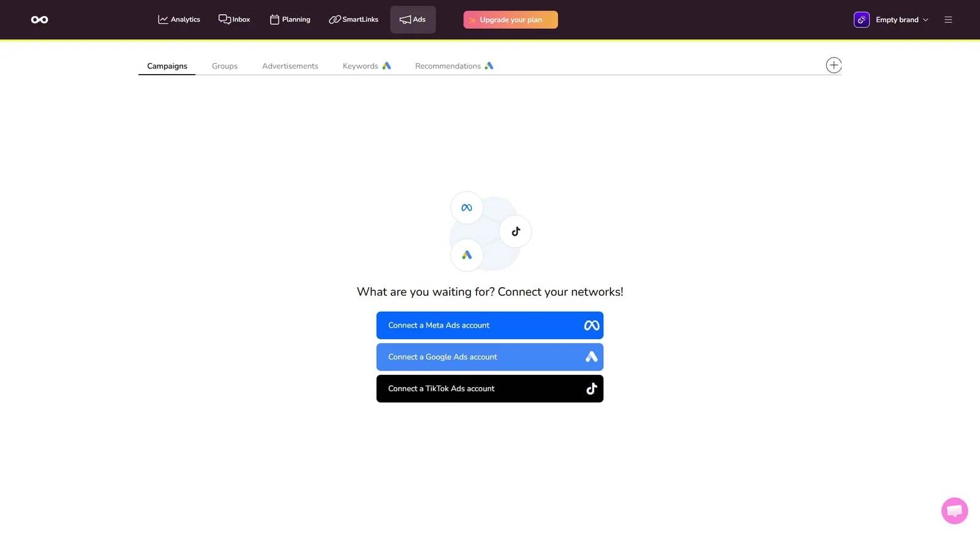Go to the Inbox section
980x534 pixels.
(x=234, y=20)
